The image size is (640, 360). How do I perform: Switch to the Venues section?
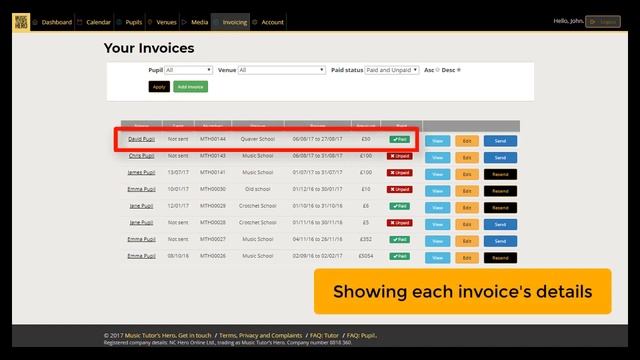[162, 22]
